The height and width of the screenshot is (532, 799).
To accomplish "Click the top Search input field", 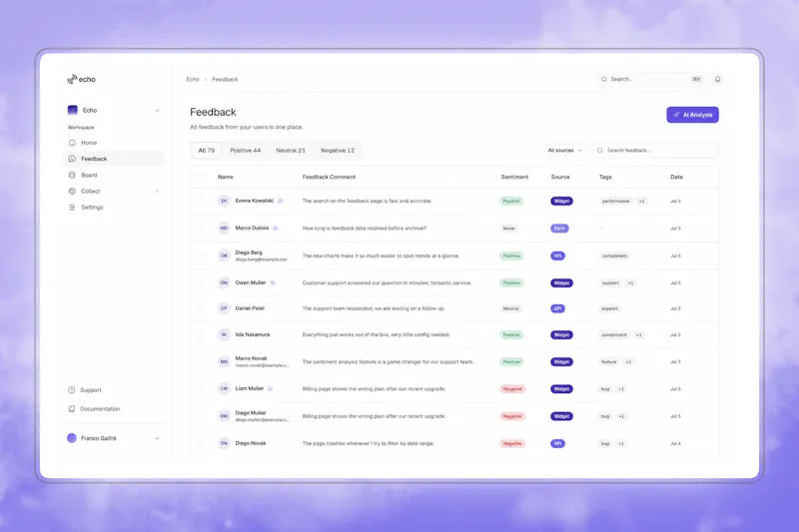I will pyautogui.click(x=651, y=79).
